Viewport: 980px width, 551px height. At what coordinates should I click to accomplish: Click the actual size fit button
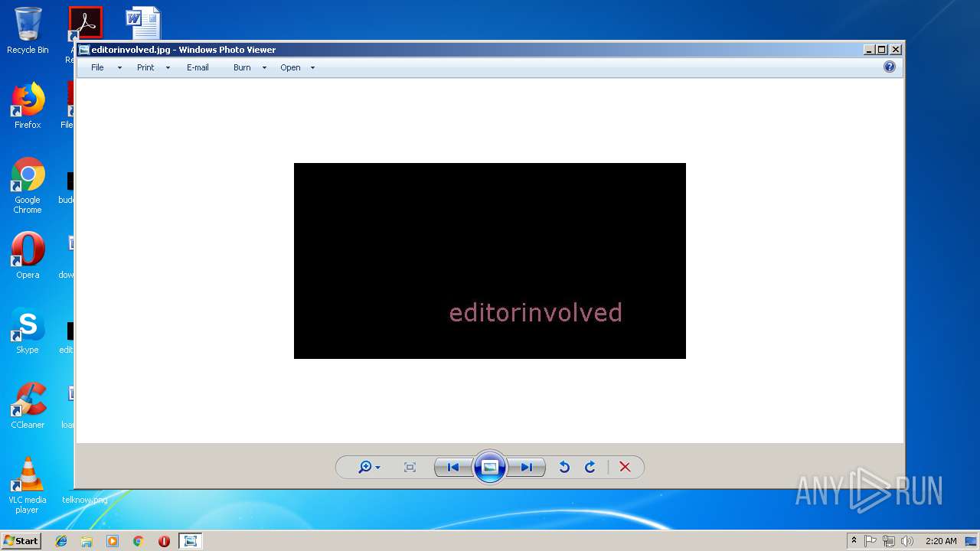pos(410,467)
